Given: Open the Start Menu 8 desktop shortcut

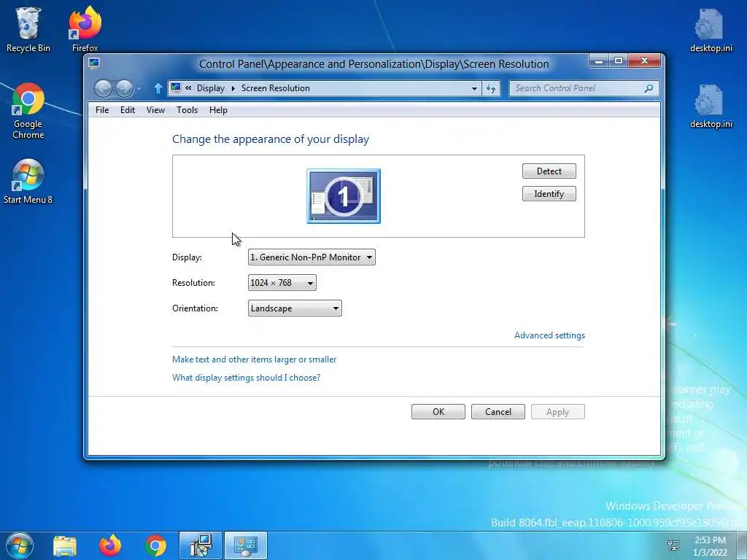Looking at the screenshot, I should click(x=28, y=182).
